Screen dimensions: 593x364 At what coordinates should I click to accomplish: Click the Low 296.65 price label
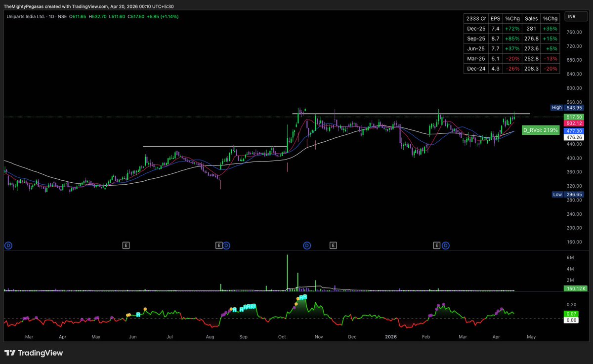coord(567,195)
